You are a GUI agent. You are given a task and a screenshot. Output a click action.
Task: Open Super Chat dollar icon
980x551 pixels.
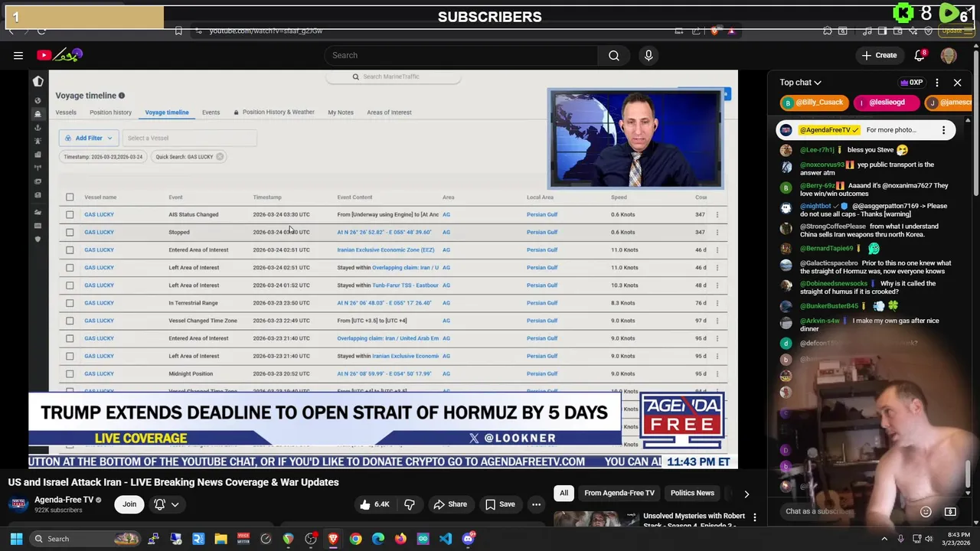click(950, 511)
